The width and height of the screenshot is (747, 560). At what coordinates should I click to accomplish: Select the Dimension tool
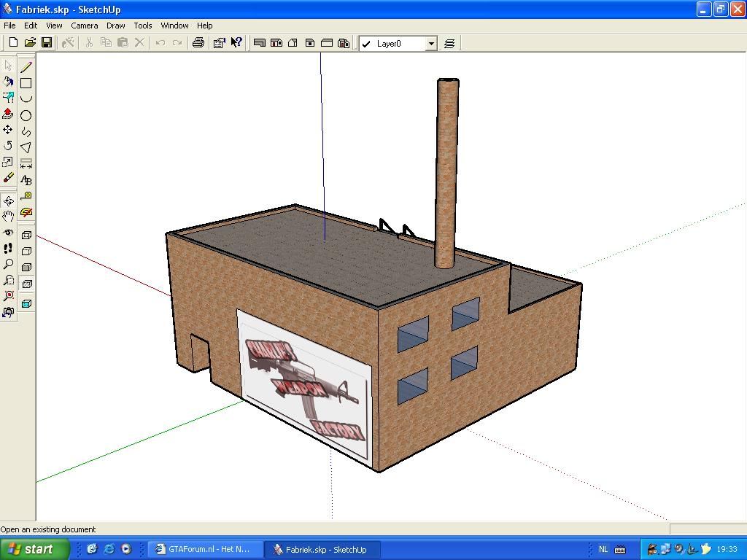[26, 164]
